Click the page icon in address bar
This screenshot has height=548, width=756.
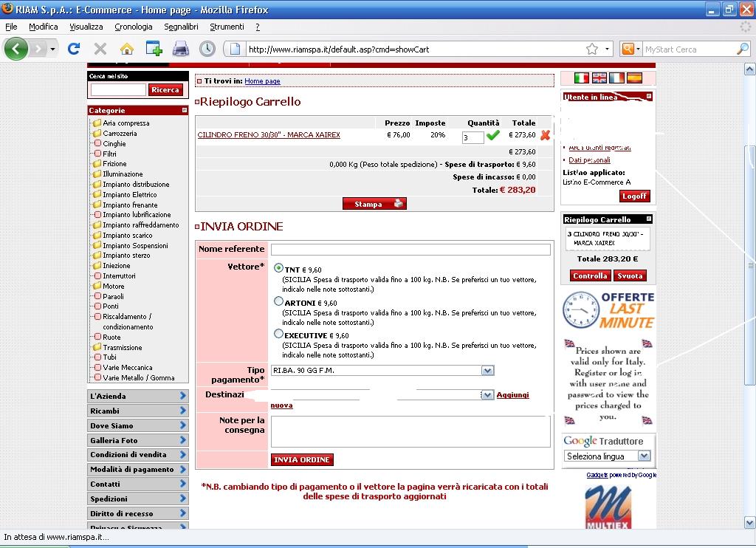(235, 49)
